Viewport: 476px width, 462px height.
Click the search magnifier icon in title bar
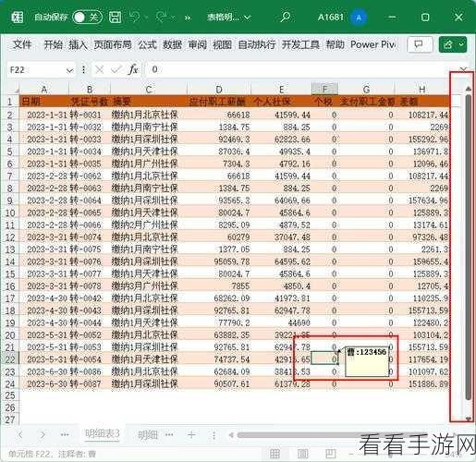286,17
